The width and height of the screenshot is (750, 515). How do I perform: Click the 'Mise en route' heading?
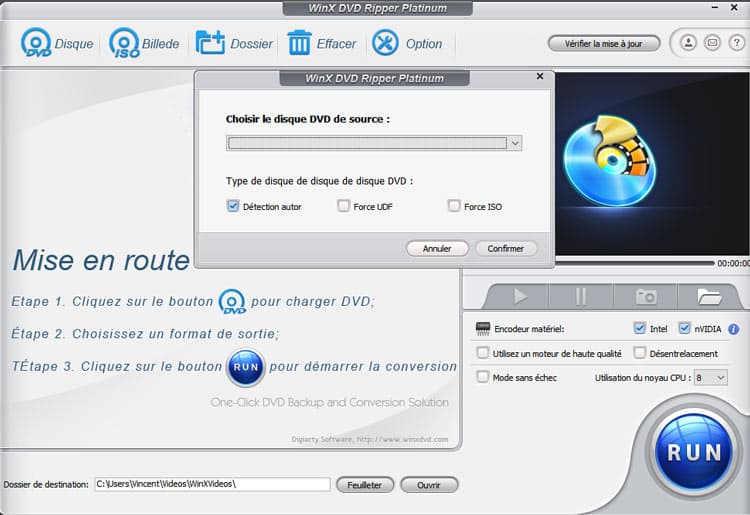[101, 260]
